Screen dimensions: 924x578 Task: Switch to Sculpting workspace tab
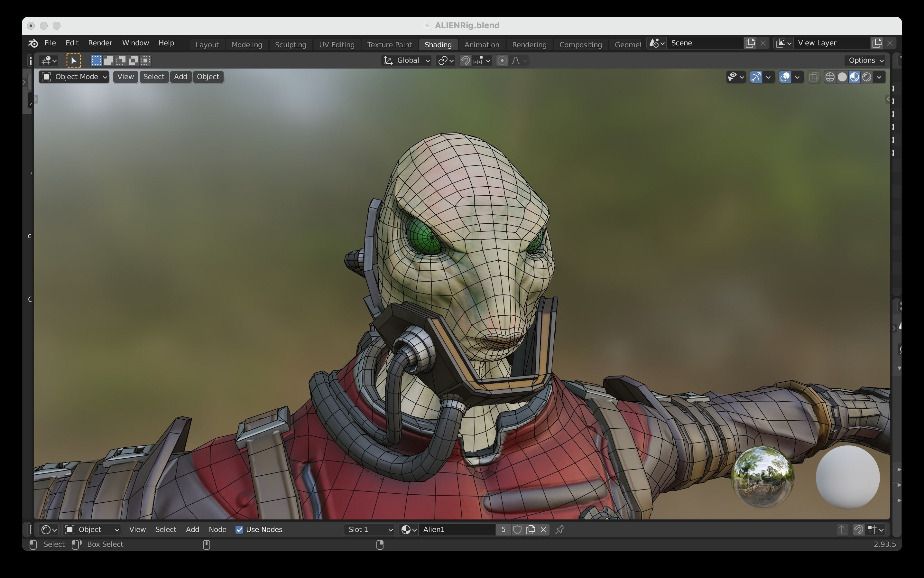[x=291, y=45]
